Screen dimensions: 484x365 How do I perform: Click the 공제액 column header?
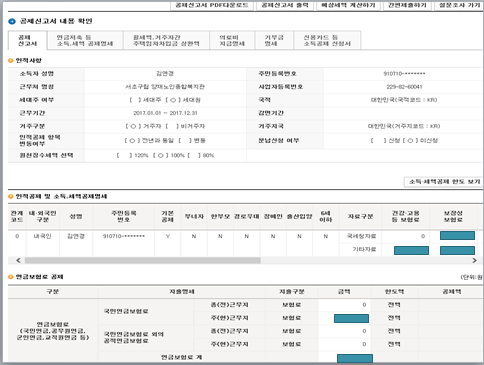click(452, 292)
